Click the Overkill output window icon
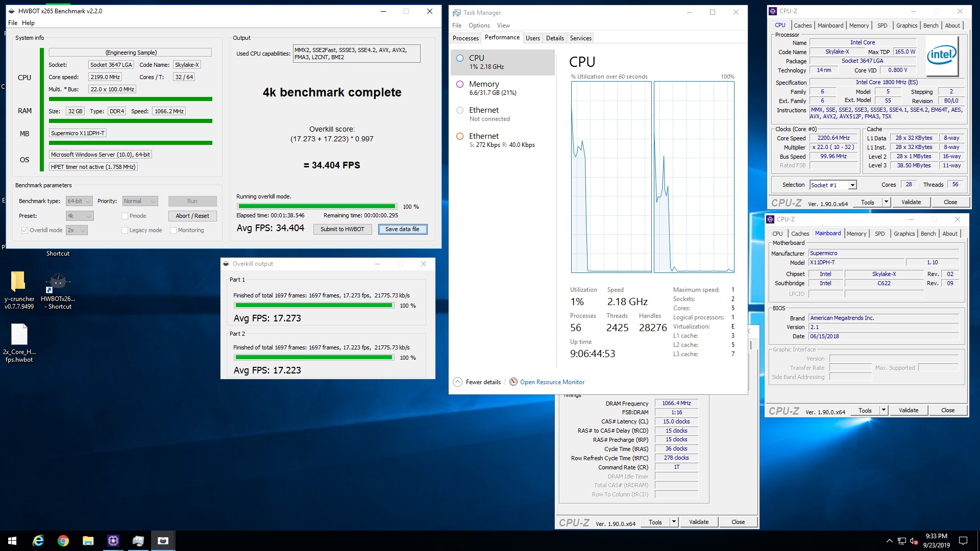The image size is (980, 551). click(226, 264)
